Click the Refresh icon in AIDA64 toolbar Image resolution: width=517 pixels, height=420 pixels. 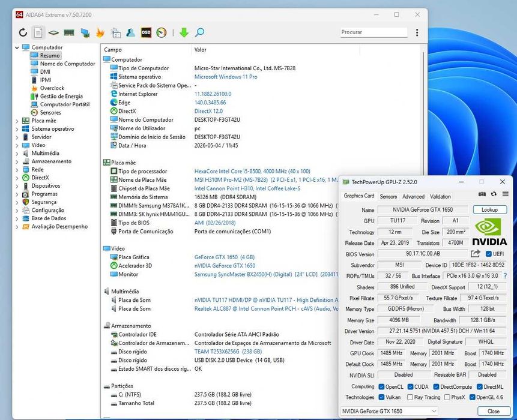pos(23,32)
